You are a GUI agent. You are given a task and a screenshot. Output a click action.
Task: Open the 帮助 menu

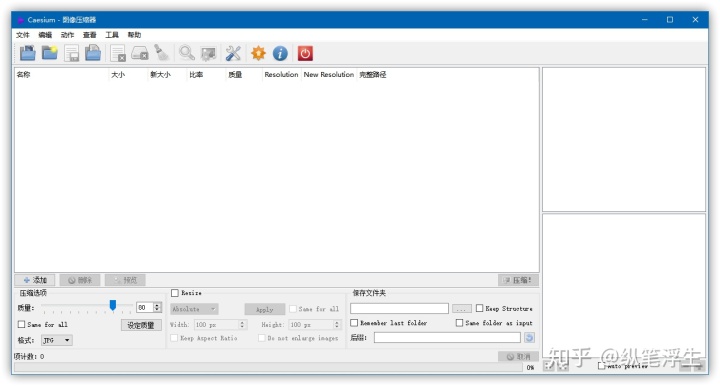[x=134, y=35]
